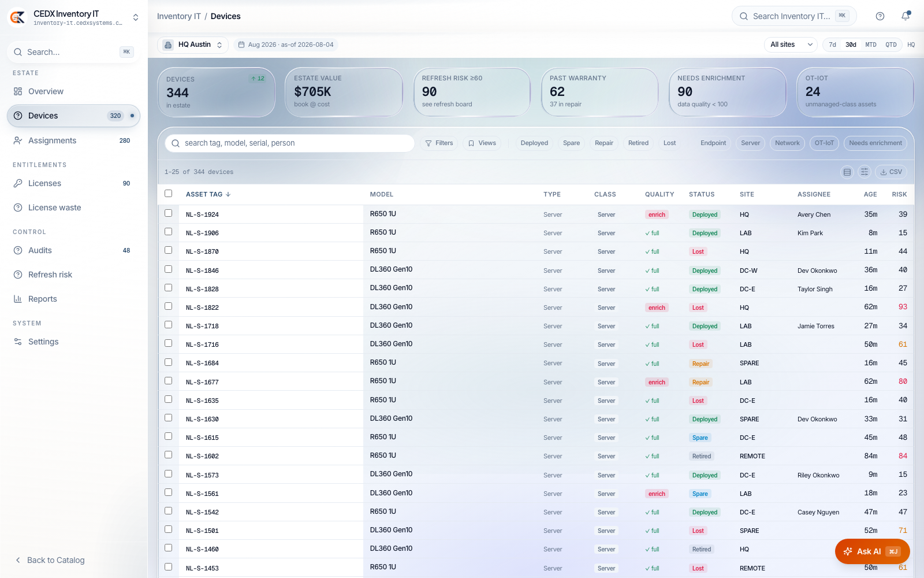Select row NL-S-1870 checkbox

(x=169, y=250)
